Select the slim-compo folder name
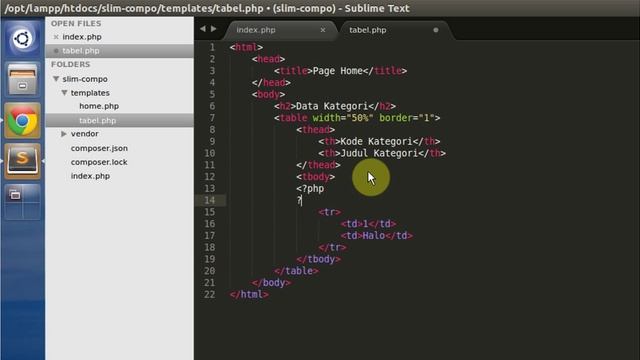The width and height of the screenshot is (640, 360). tap(85, 79)
